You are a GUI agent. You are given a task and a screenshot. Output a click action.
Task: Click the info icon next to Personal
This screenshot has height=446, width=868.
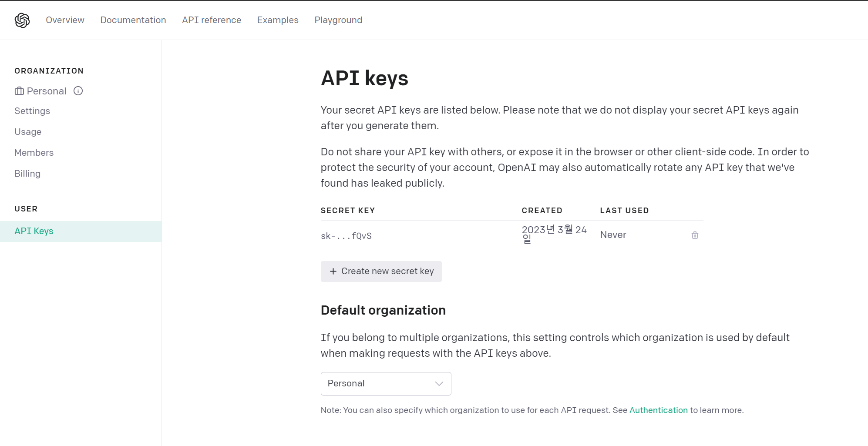coord(78,91)
